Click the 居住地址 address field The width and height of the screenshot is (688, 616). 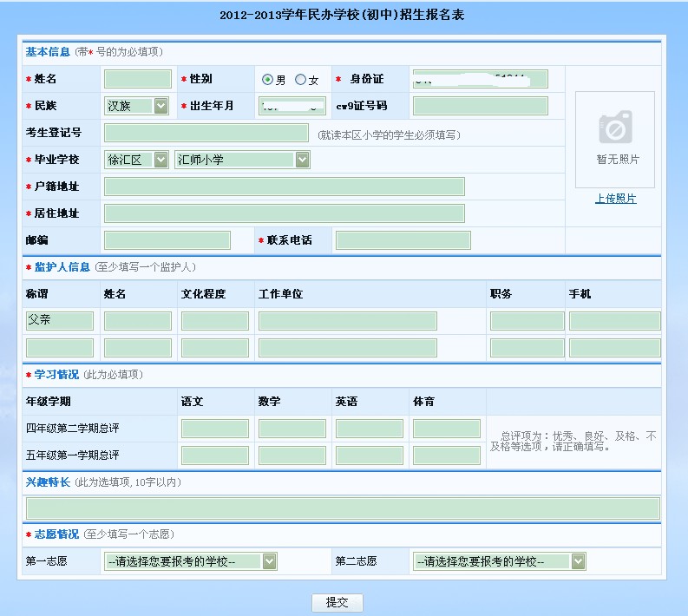(284, 213)
